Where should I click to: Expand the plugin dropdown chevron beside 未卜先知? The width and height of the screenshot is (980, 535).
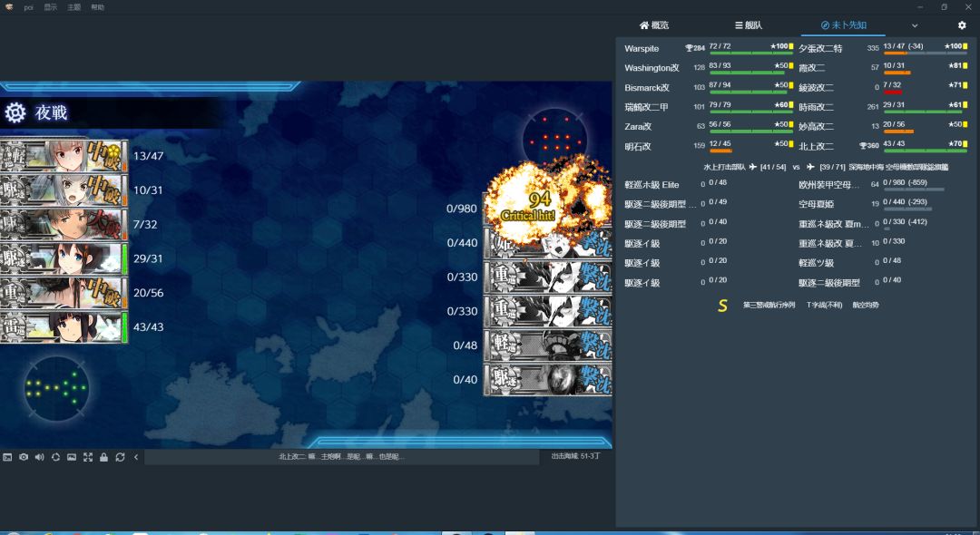click(x=915, y=25)
